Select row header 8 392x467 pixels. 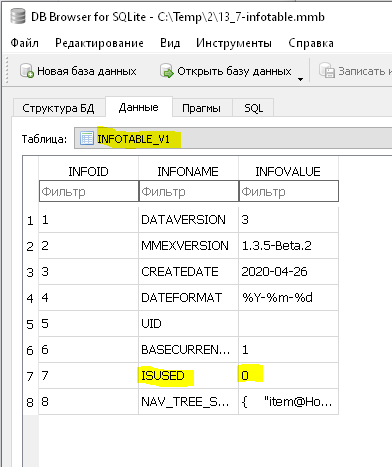click(30, 402)
